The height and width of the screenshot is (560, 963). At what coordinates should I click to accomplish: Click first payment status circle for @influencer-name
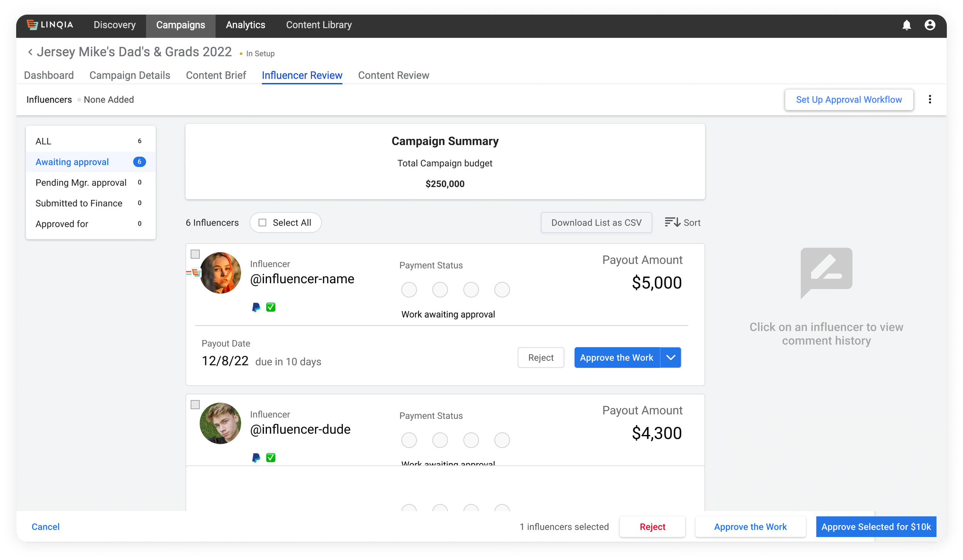[x=409, y=289]
